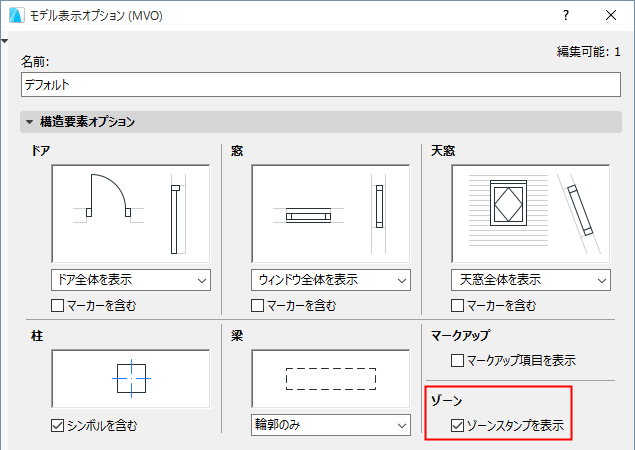Enable マーカーを含む under 窓
The width and height of the screenshot is (635, 450).
pyautogui.click(x=258, y=305)
